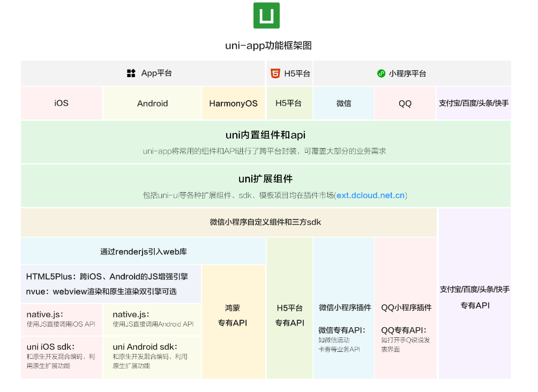Select the 微信 platform cell

coord(343,102)
